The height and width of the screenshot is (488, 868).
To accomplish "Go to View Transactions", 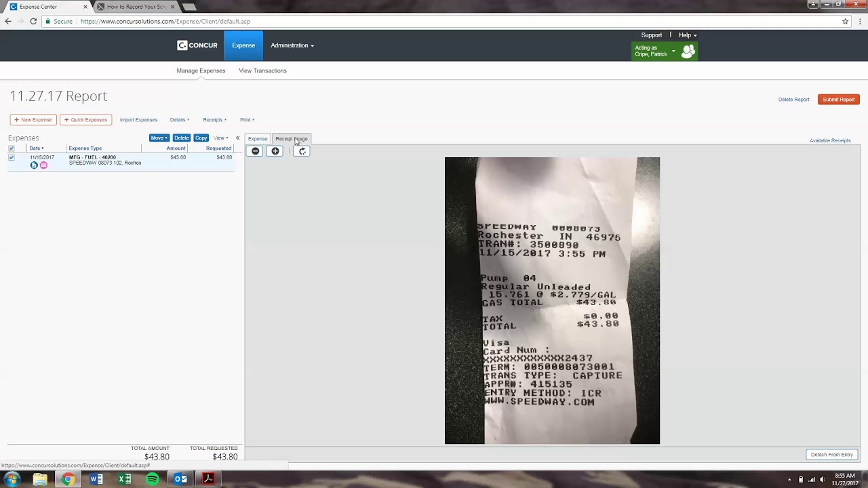I will click(x=262, y=70).
